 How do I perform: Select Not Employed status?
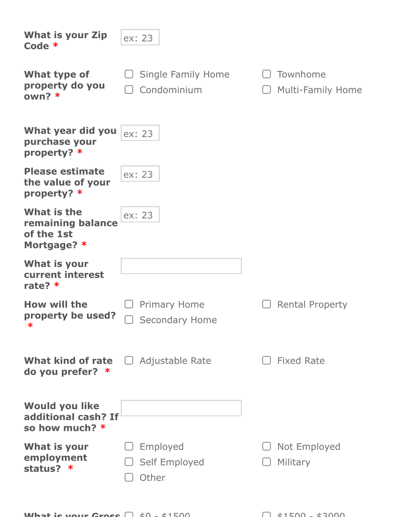266,446
